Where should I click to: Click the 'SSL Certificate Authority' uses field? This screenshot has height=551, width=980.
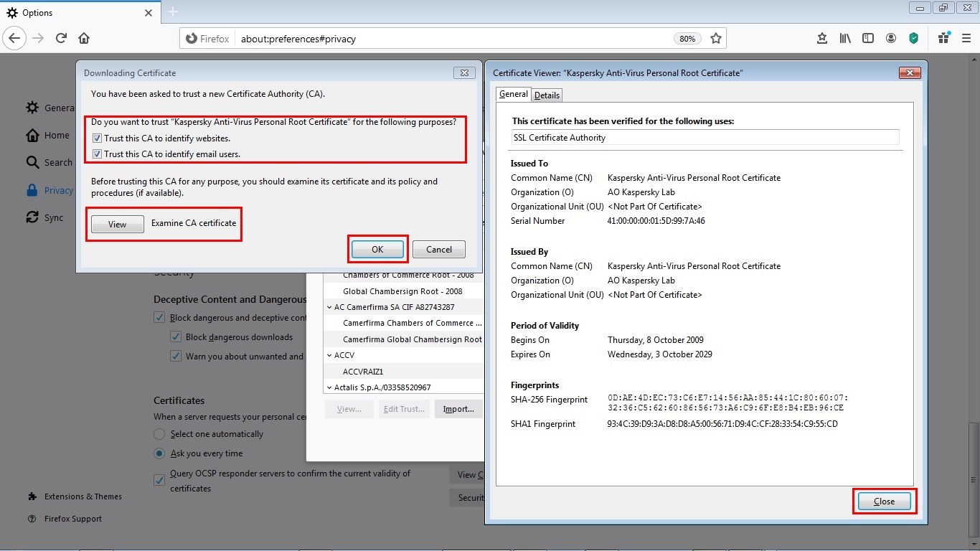[705, 138]
